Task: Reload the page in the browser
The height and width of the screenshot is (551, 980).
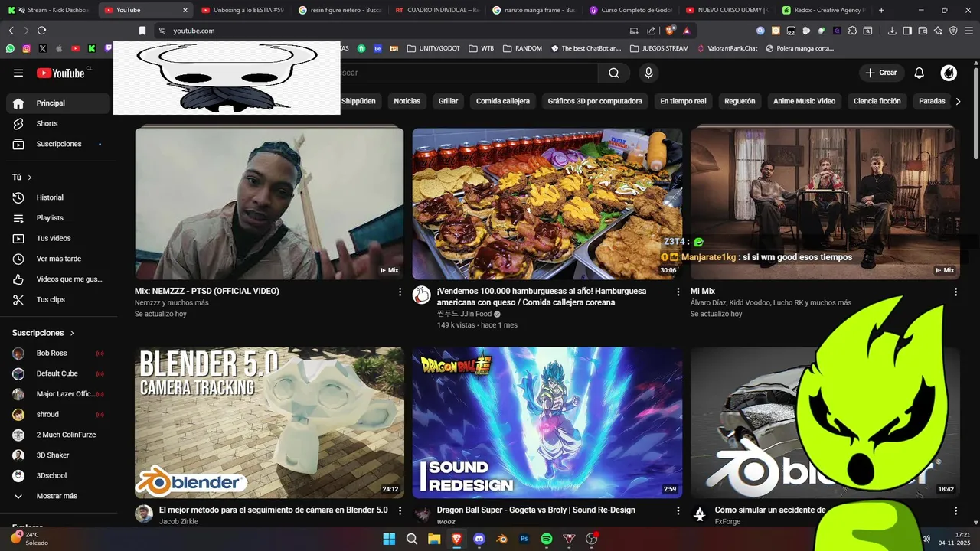Action: coord(41,31)
